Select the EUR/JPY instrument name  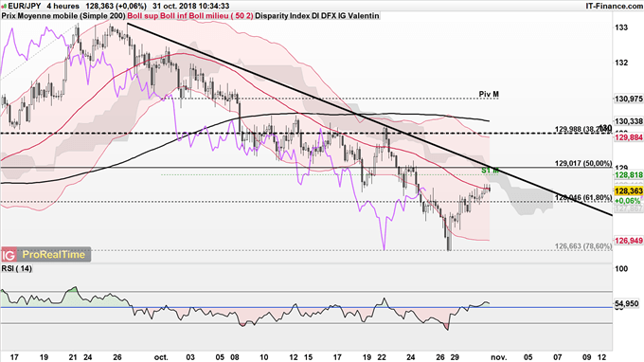pos(24,7)
